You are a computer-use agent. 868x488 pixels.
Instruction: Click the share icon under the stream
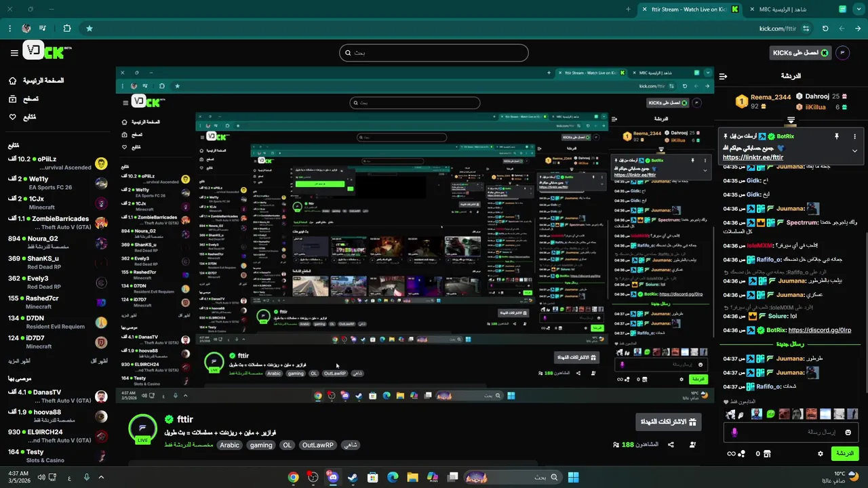(x=671, y=445)
